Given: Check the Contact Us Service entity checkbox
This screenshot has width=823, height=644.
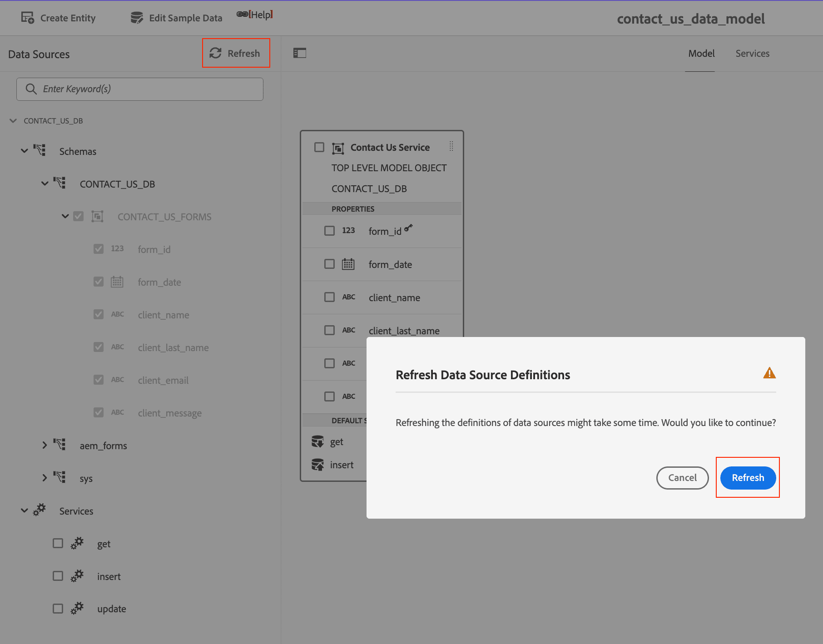Looking at the screenshot, I should (319, 147).
